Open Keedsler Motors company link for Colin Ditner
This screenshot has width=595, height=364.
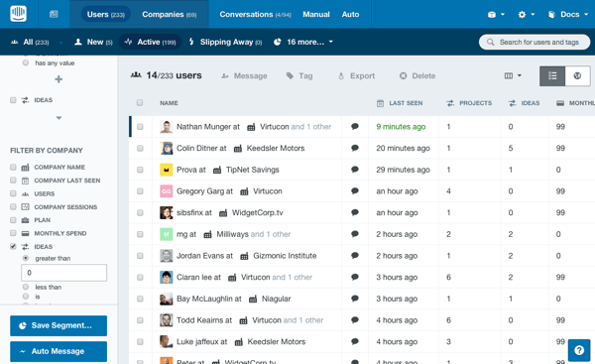(276, 148)
